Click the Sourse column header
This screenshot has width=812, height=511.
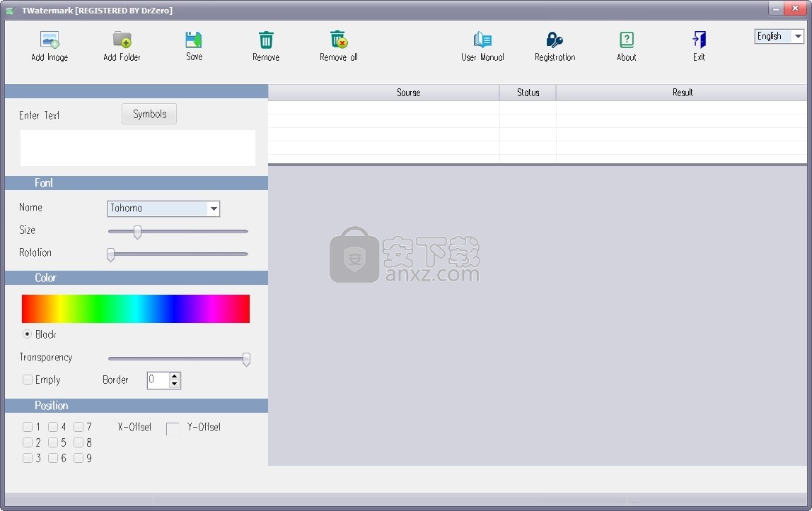(384, 93)
